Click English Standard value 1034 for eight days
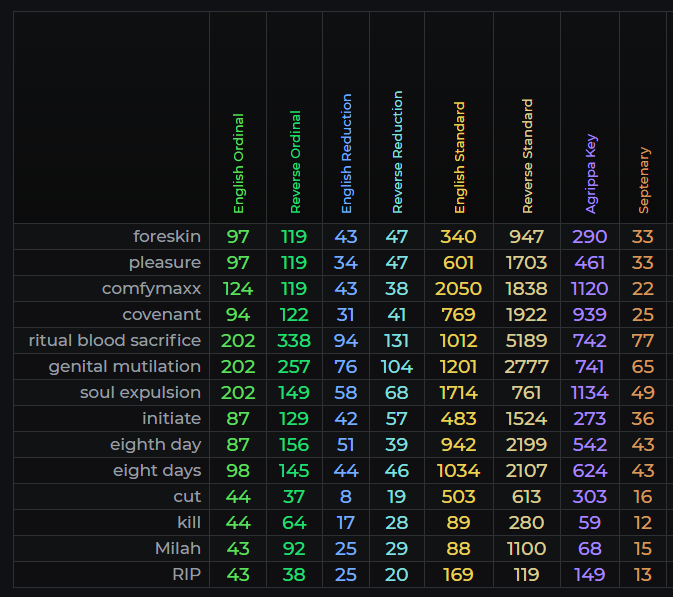This screenshot has height=597, width=673. [458, 471]
